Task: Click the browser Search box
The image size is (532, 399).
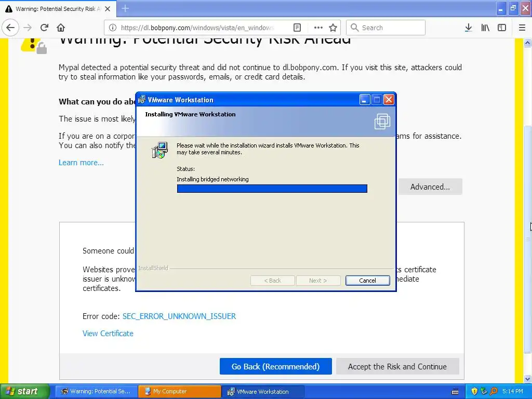Action: coord(386,28)
